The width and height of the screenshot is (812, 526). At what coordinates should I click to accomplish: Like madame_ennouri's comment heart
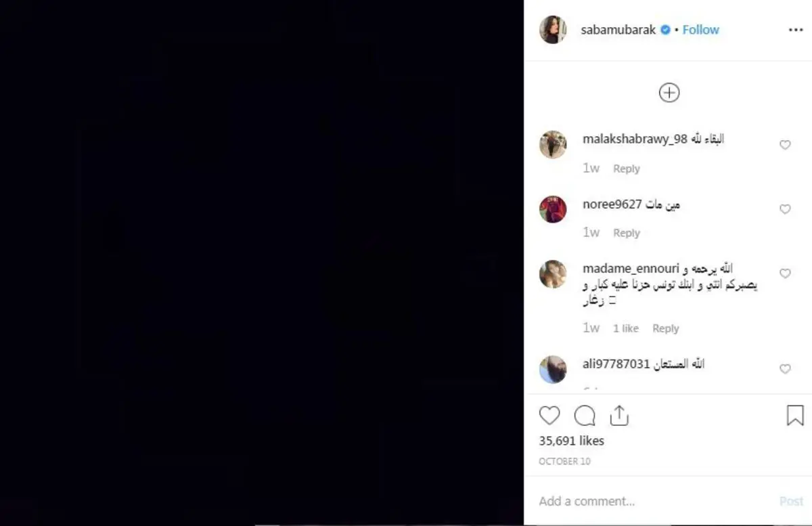(x=785, y=273)
